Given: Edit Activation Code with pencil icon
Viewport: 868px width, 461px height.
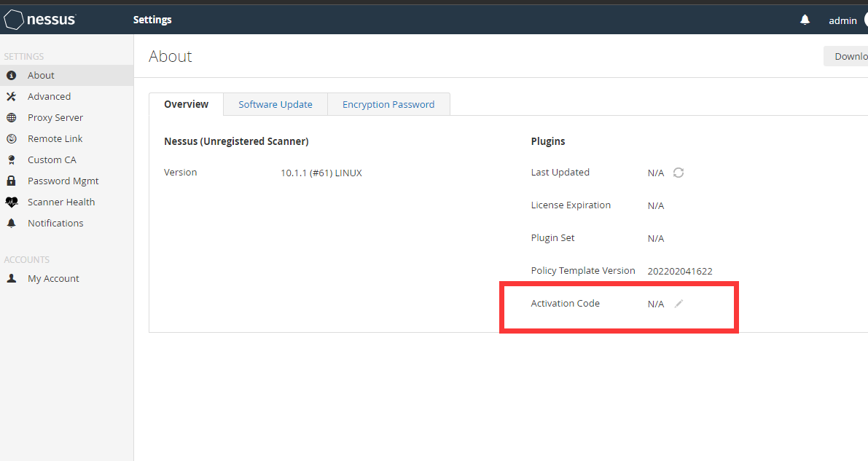Looking at the screenshot, I should [679, 303].
